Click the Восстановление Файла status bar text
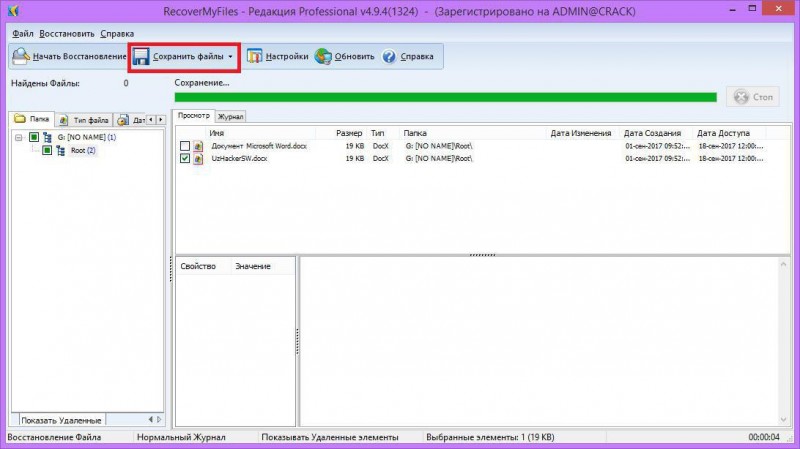 pos(54,437)
